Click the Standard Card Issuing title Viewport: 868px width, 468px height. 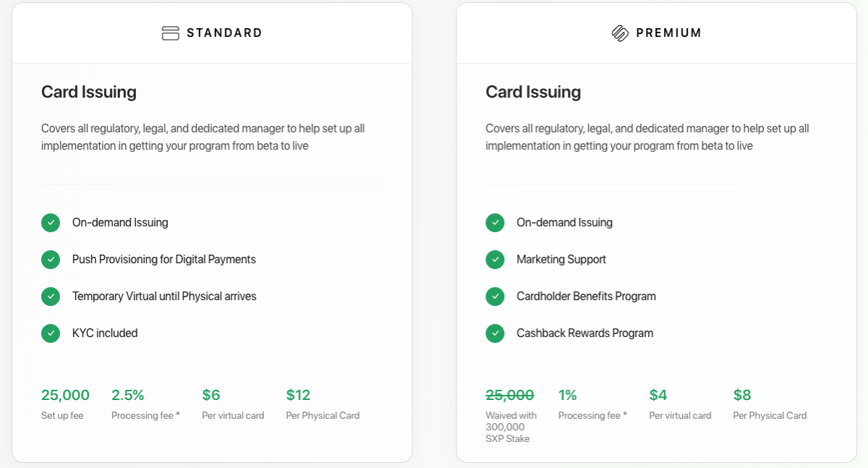pos(89,93)
